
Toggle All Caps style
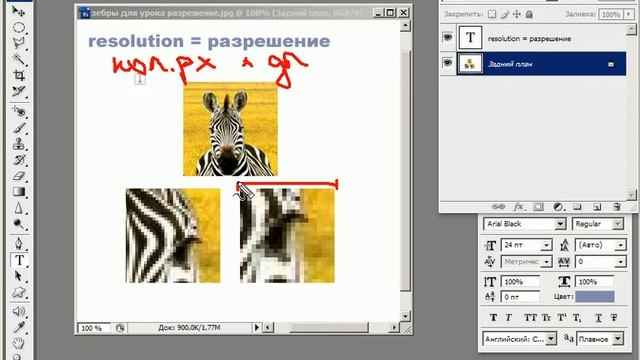530,317
